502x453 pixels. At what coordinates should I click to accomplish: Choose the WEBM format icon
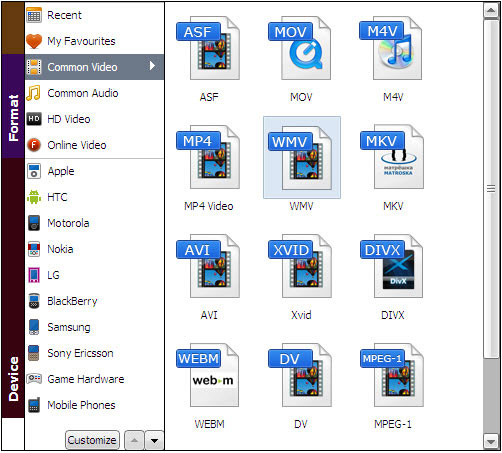coord(208,375)
